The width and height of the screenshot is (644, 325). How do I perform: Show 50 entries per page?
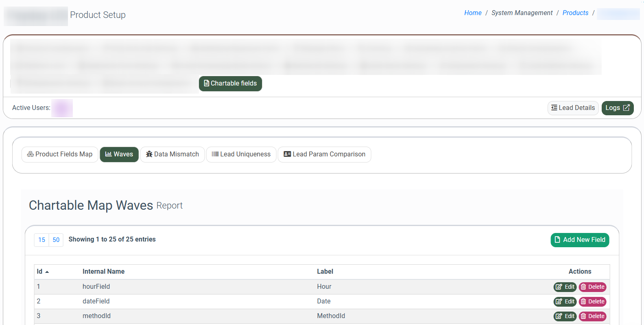pyautogui.click(x=56, y=240)
